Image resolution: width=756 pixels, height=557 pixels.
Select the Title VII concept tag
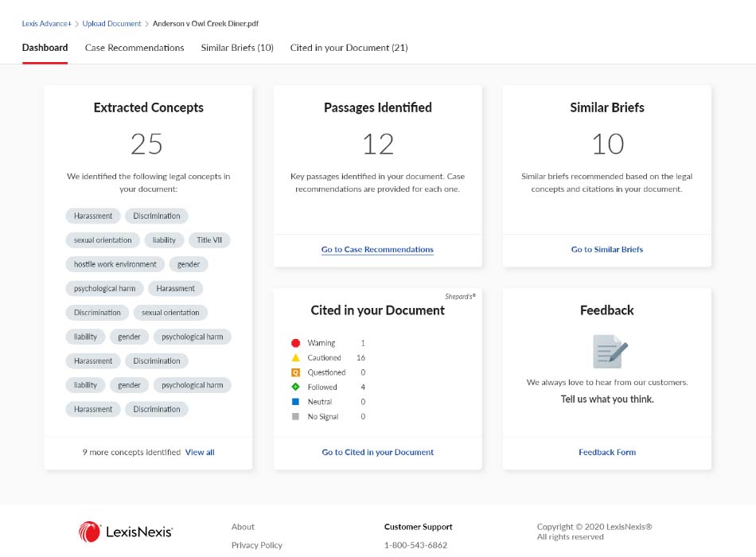[209, 240]
